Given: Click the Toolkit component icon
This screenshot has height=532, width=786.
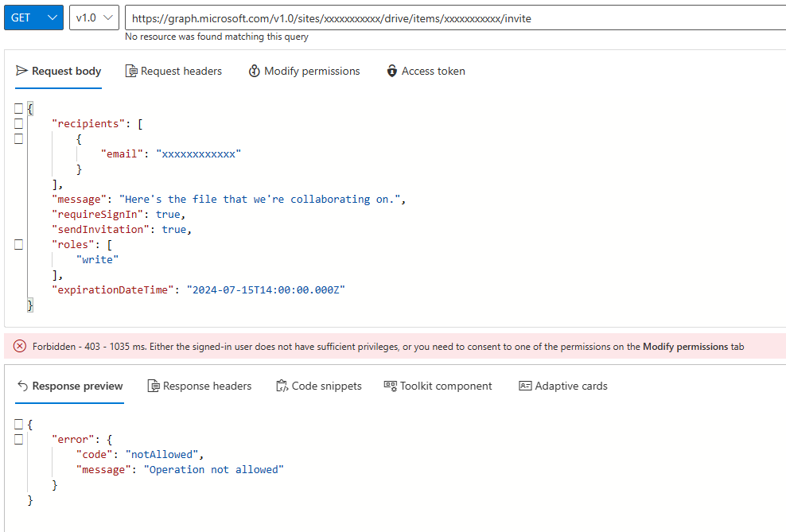Looking at the screenshot, I should tap(389, 386).
